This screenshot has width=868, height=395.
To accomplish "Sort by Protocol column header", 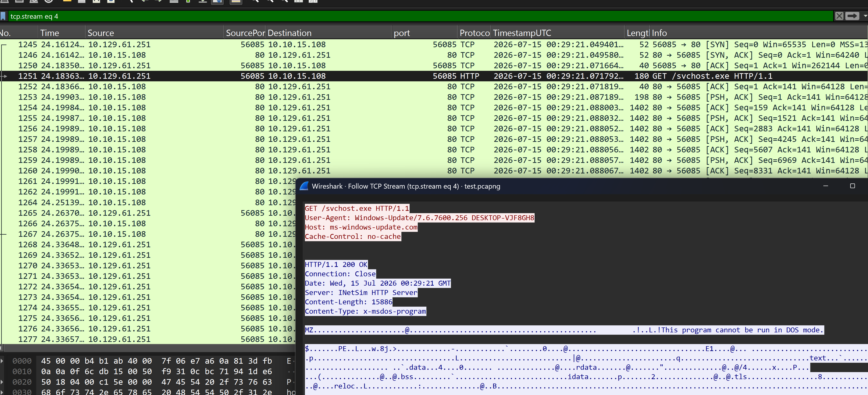I will pos(475,33).
